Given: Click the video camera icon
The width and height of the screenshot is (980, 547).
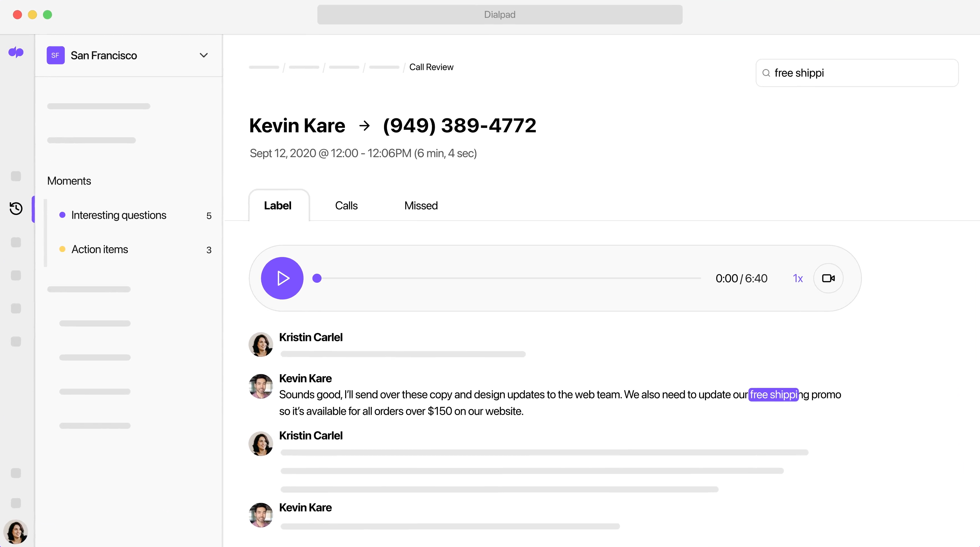Looking at the screenshot, I should [828, 278].
